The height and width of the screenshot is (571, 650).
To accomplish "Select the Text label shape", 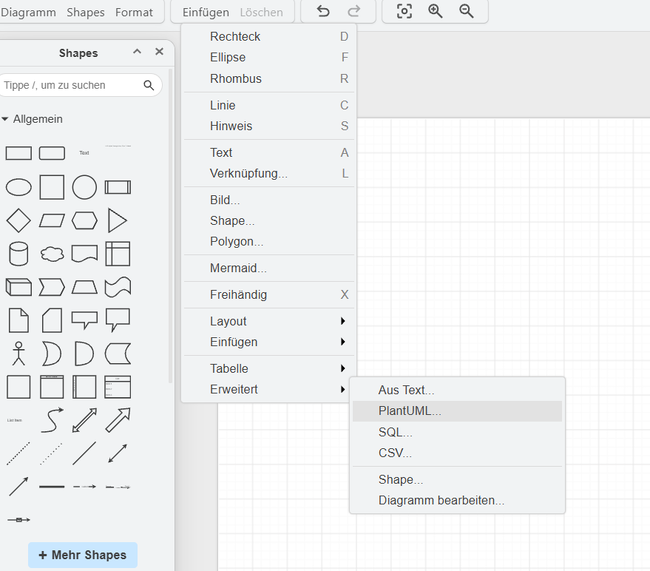I will click(85, 153).
